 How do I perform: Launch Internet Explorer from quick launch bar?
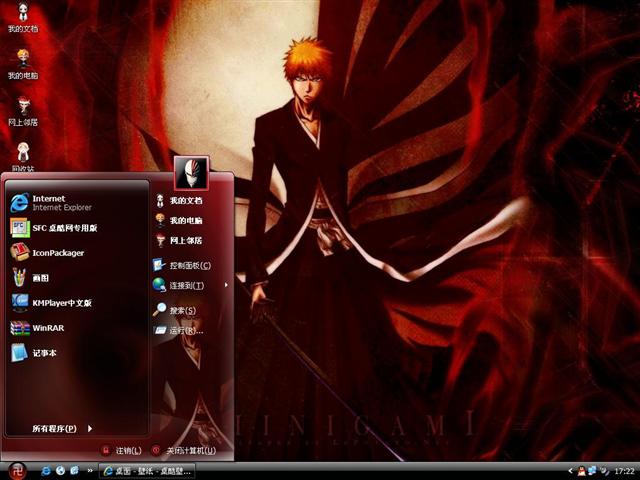46,471
